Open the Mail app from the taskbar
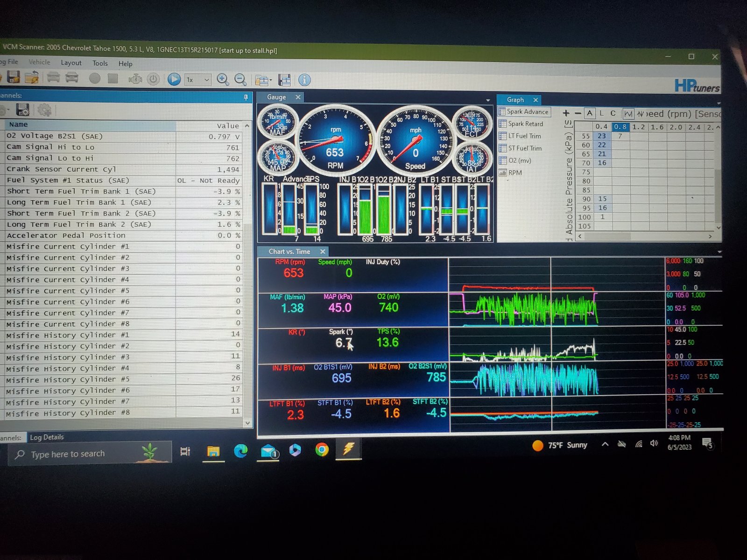The height and width of the screenshot is (560, 747). 268,451
